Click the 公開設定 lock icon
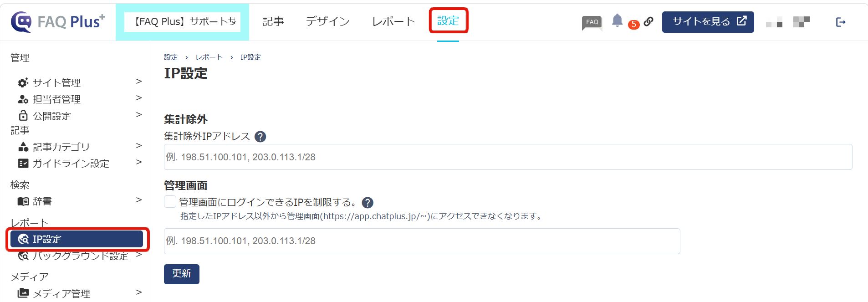 tap(23, 115)
